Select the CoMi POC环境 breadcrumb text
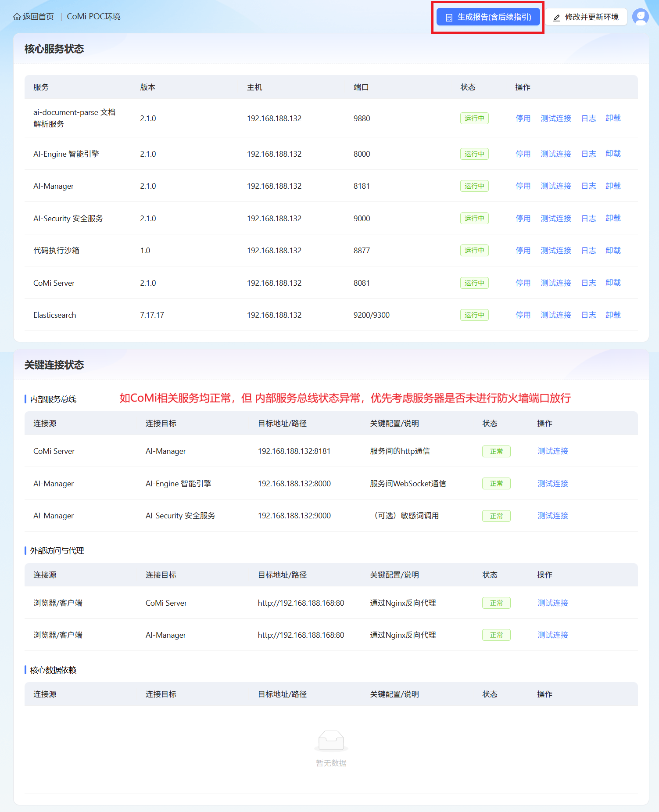Screen dimensions: 659x812 [93, 17]
